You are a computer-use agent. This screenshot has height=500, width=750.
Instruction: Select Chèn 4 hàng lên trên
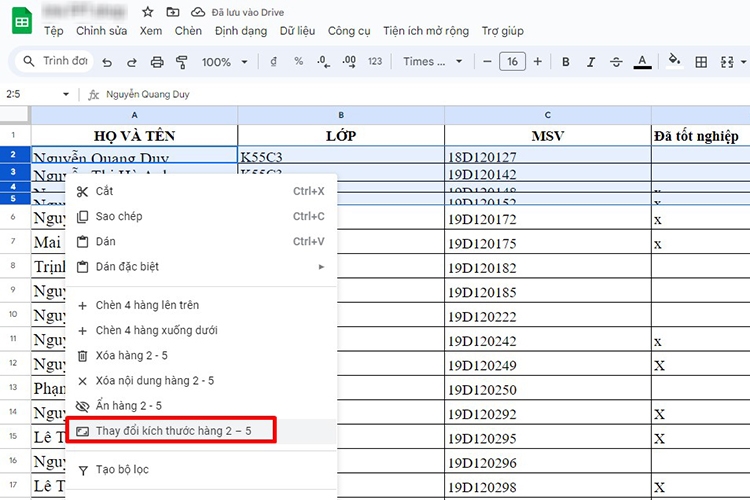coord(201,305)
